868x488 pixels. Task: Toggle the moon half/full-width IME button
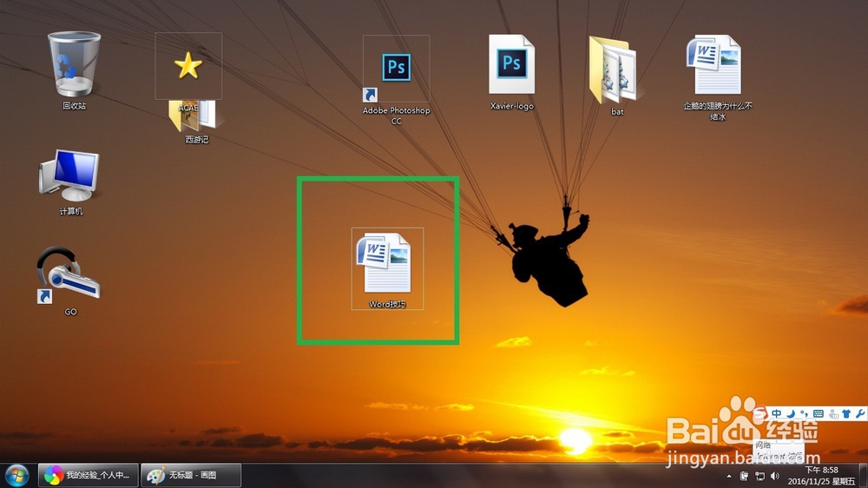(x=791, y=414)
